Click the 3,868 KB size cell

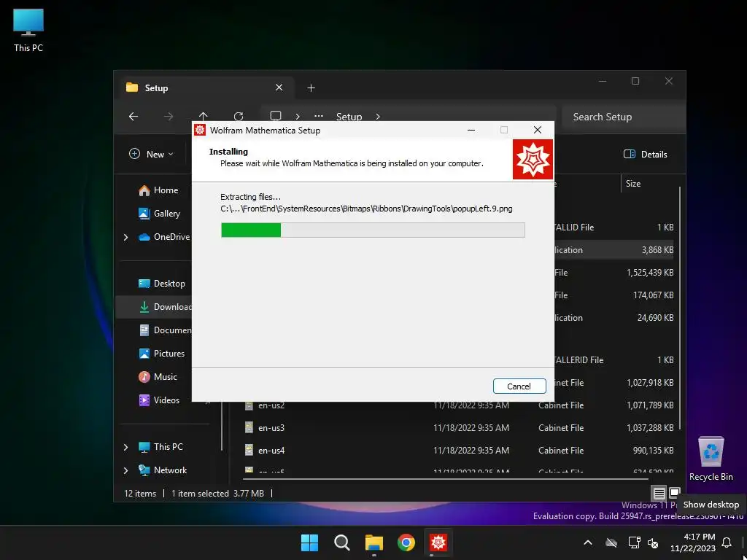coord(657,250)
